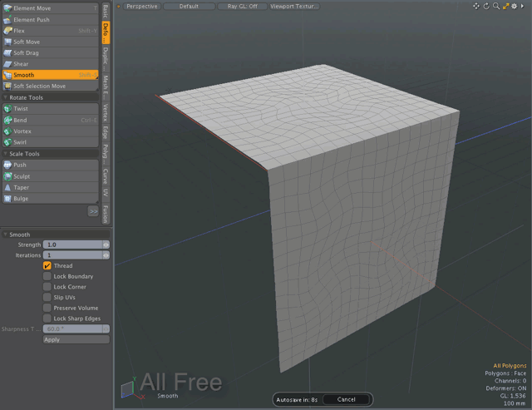
Task: Uncheck the Thread checkbox
Action: (x=47, y=266)
